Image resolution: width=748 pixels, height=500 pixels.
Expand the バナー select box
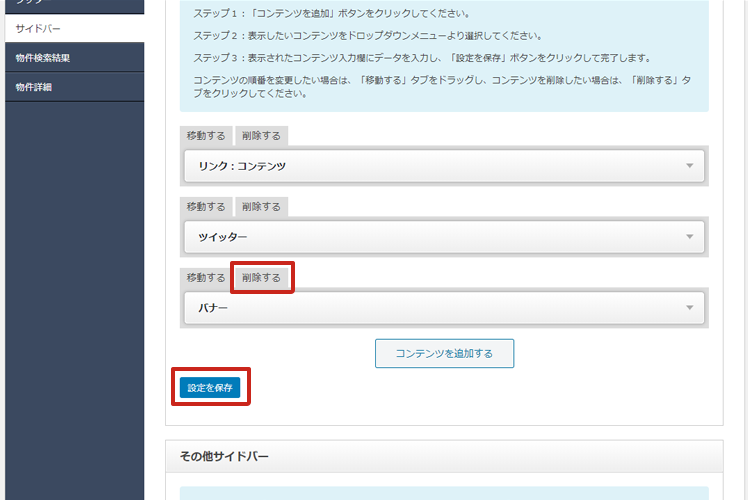point(440,308)
